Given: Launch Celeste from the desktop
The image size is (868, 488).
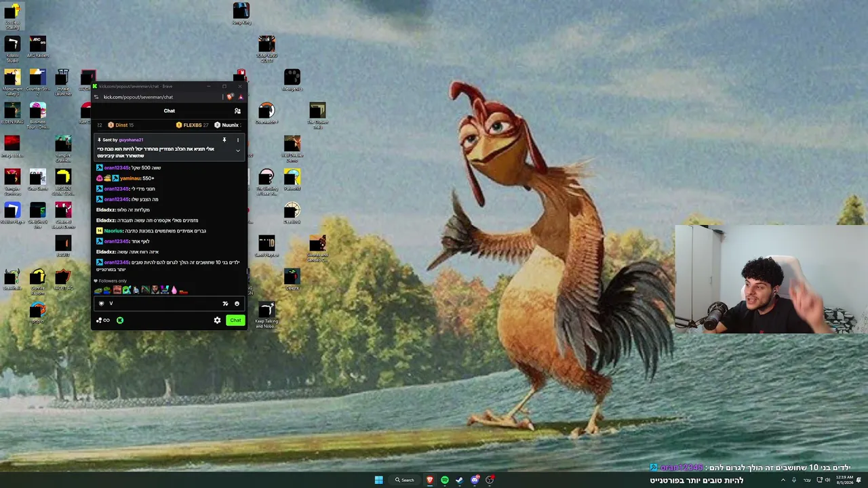Looking at the screenshot, I should tap(292, 279).
